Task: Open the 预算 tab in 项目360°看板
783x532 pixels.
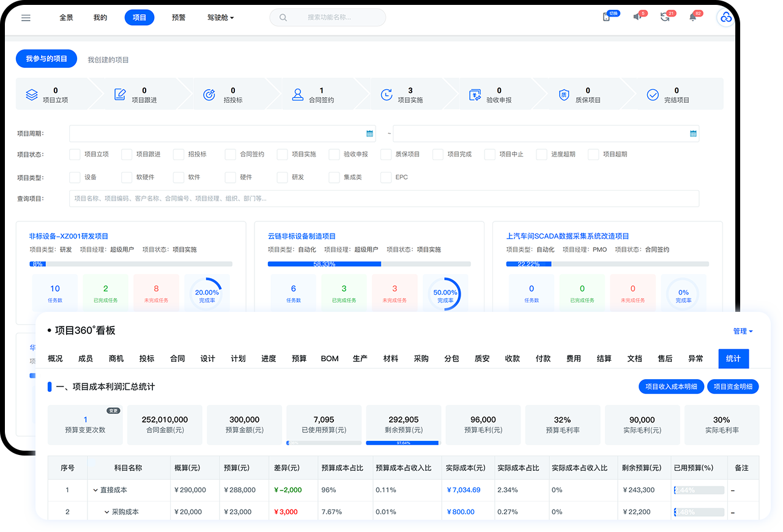Action: 299,358
